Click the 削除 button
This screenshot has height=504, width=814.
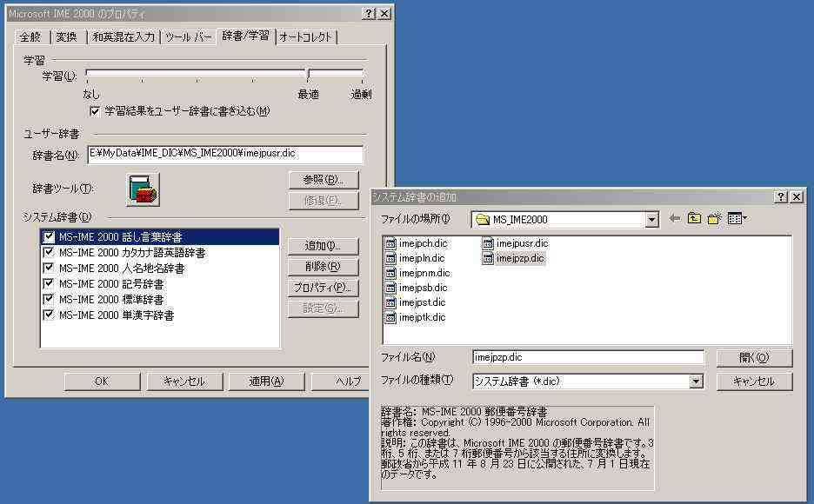click(324, 267)
